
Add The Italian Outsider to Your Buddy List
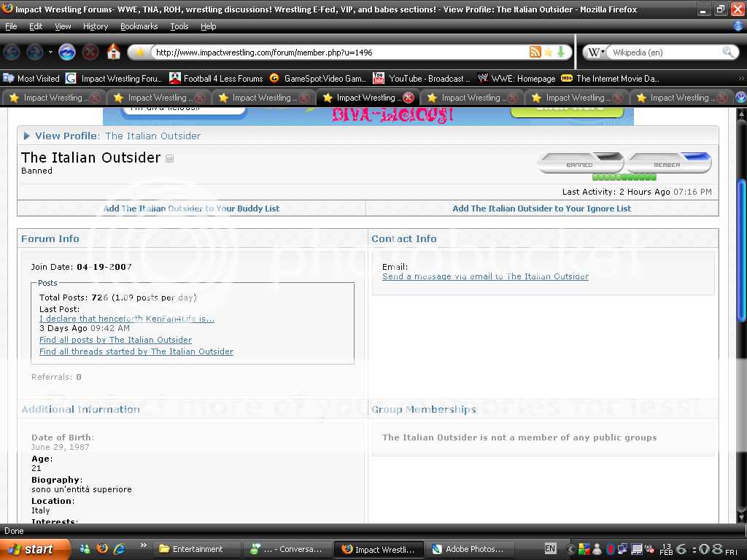pos(191,209)
